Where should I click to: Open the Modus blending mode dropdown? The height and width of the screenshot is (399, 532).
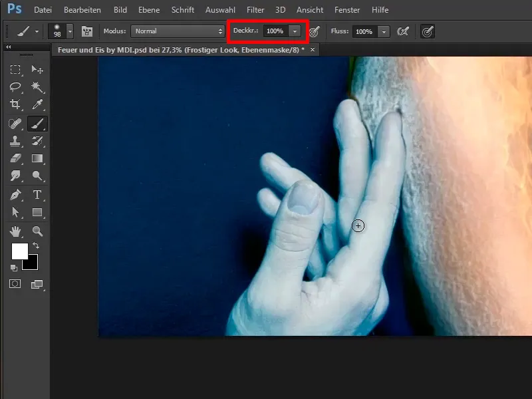coord(178,31)
